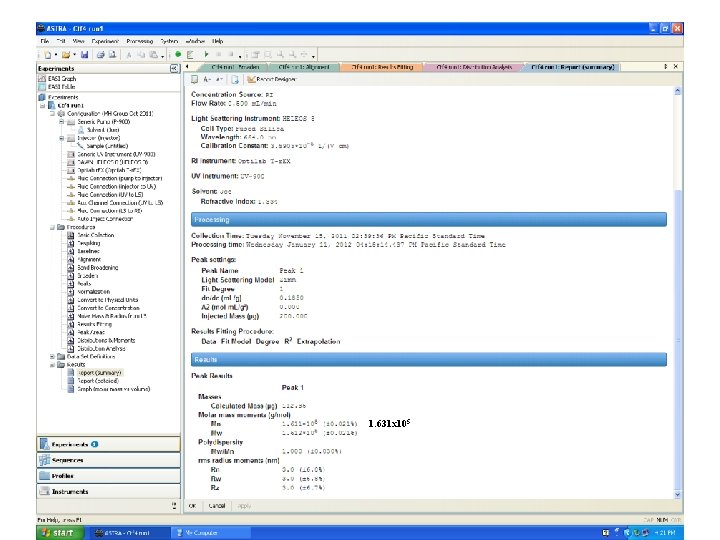The width and height of the screenshot is (720, 540).
Task: Open the Help menu
Action: click(x=218, y=41)
